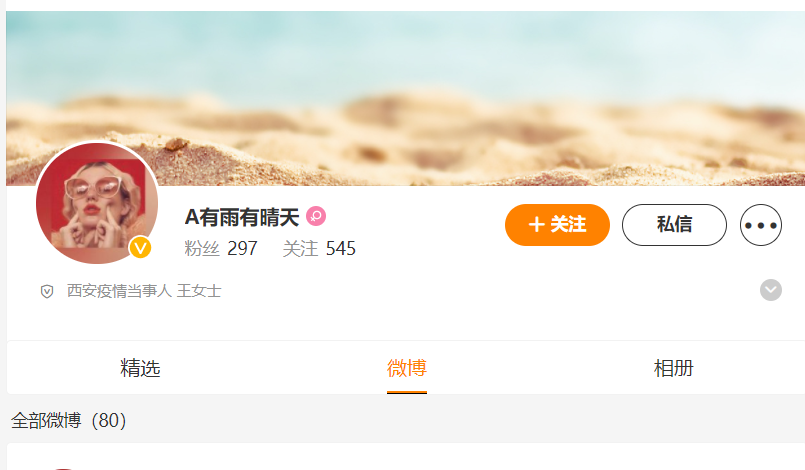View the 关注 545 following list
This screenshot has height=470, width=805.
pos(319,249)
